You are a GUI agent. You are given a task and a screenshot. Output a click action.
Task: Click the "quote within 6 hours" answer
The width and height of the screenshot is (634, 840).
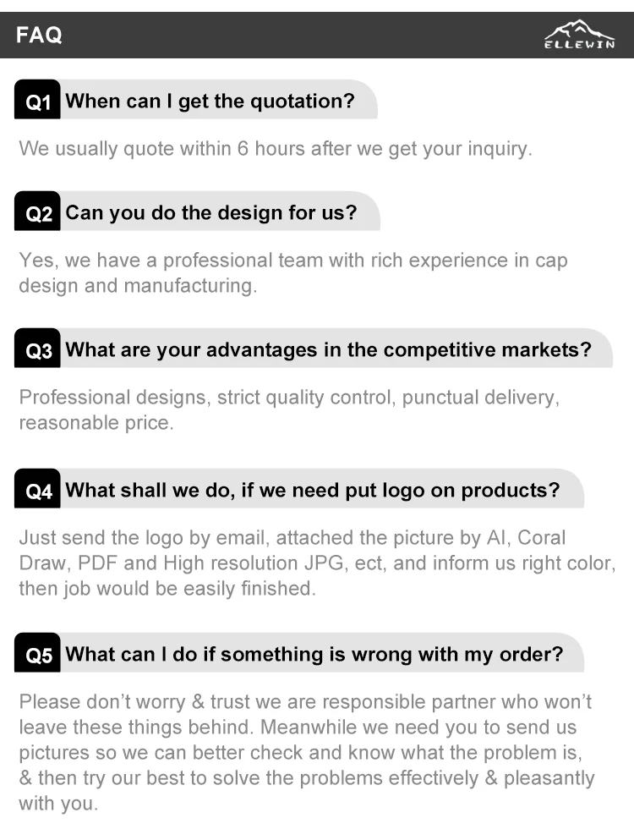pyautogui.click(x=276, y=149)
